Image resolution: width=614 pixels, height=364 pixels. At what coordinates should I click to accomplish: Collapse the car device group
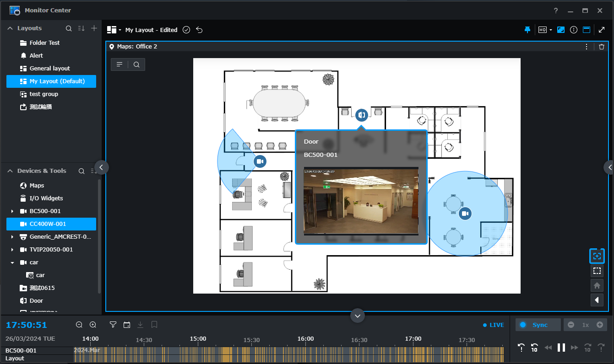[13, 262]
